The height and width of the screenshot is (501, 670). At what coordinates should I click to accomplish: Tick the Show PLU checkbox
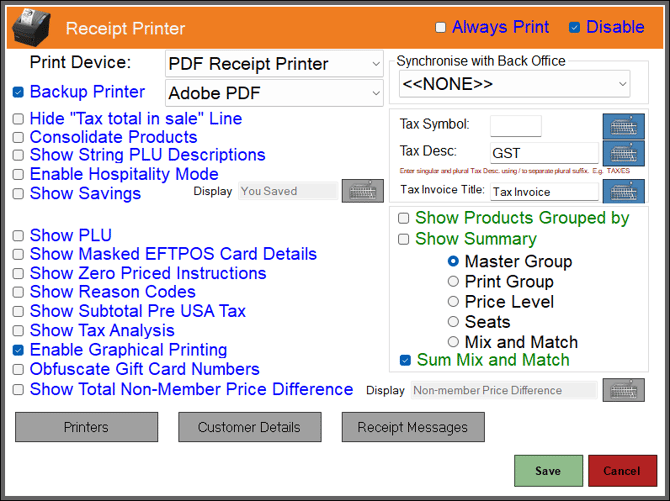[x=18, y=236]
